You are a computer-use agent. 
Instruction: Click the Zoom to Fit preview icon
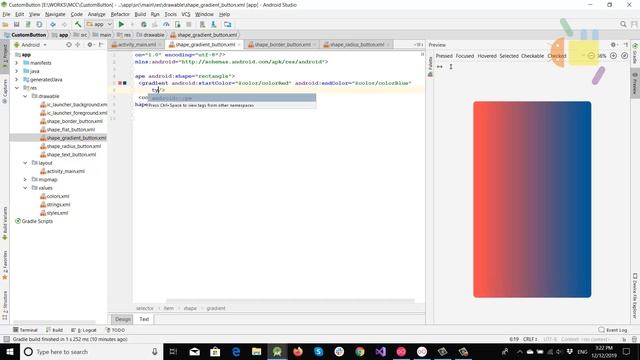tap(624, 56)
